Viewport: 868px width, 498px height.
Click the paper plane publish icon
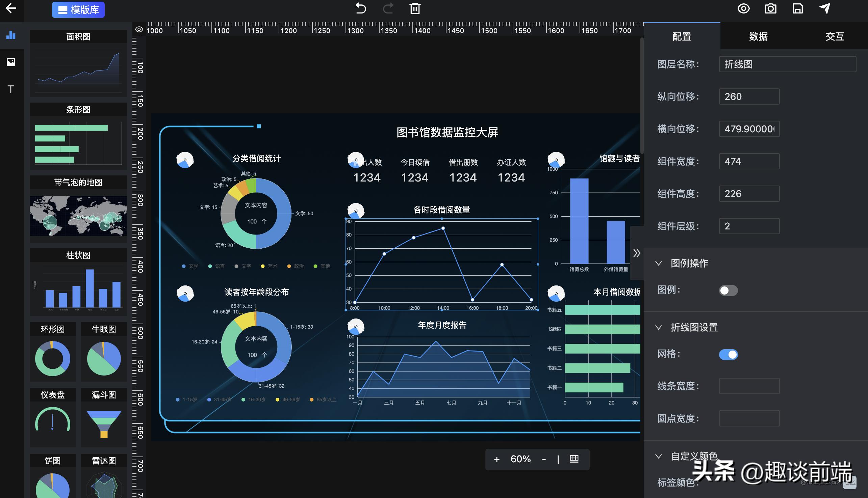[x=824, y=8]
